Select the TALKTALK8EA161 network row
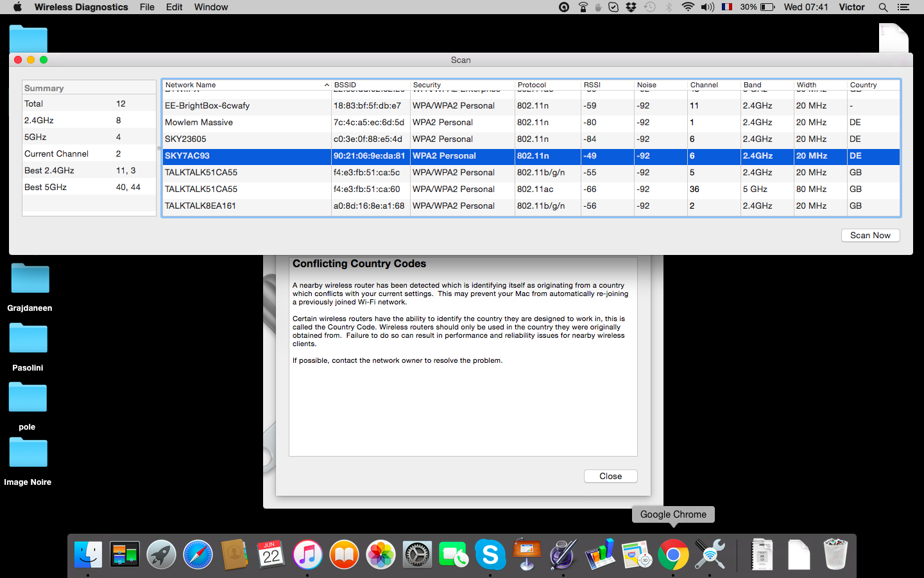 [531, 206]
